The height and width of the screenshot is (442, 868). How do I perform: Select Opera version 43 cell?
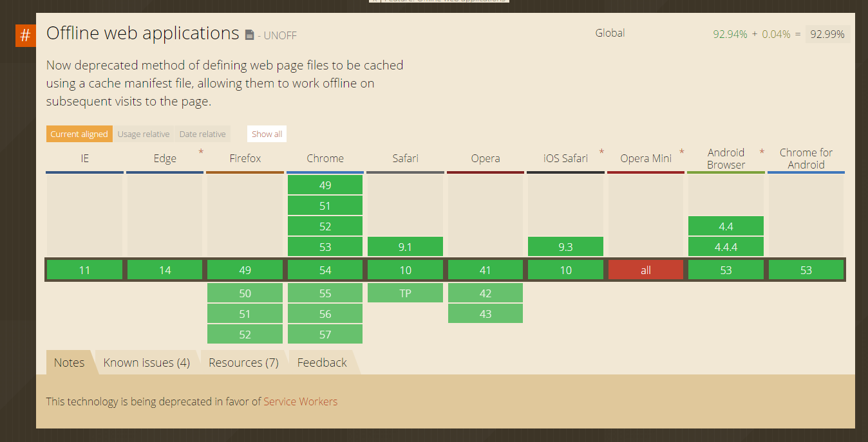486,314
